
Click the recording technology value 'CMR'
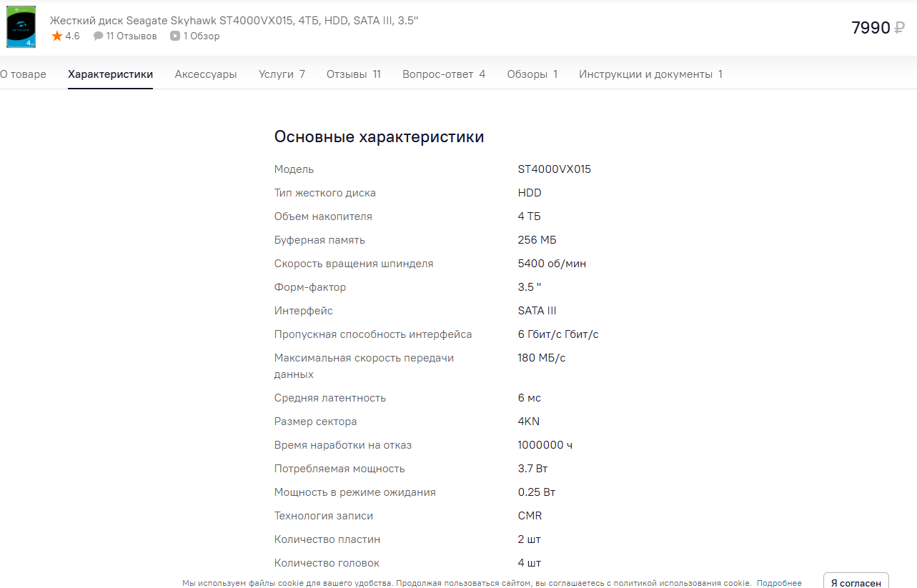click(530, 516)
